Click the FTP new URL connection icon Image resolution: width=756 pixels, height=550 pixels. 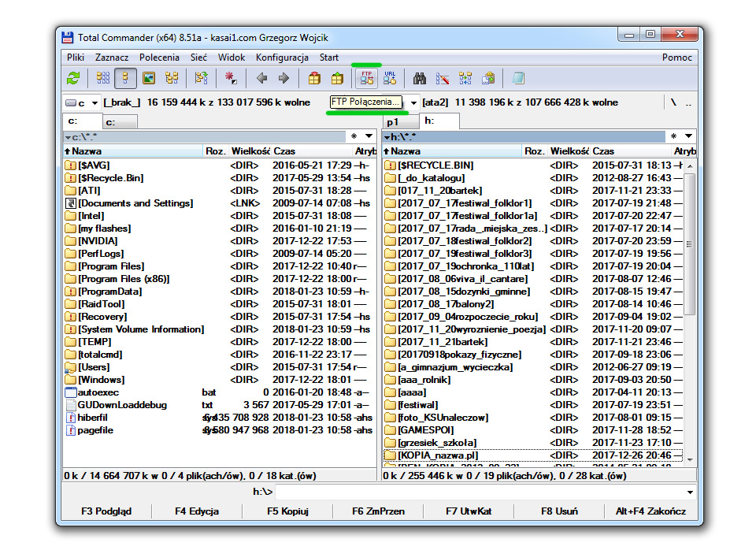[390, 78]
